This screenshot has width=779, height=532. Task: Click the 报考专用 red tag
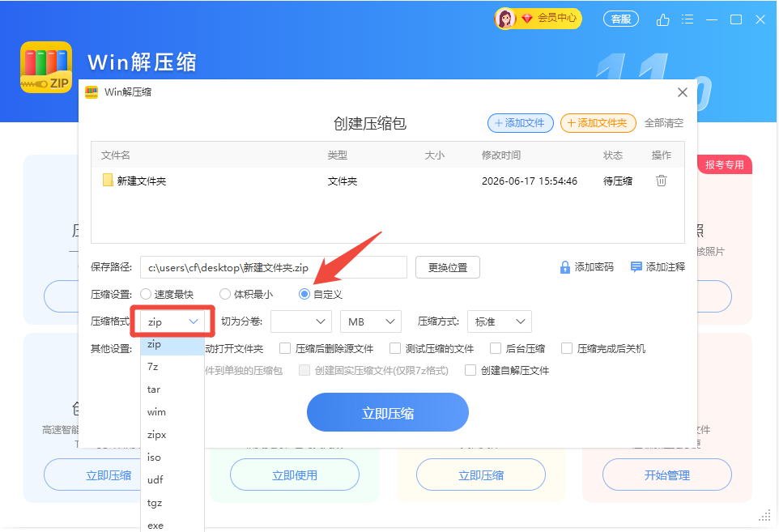(x=725, y=165)
